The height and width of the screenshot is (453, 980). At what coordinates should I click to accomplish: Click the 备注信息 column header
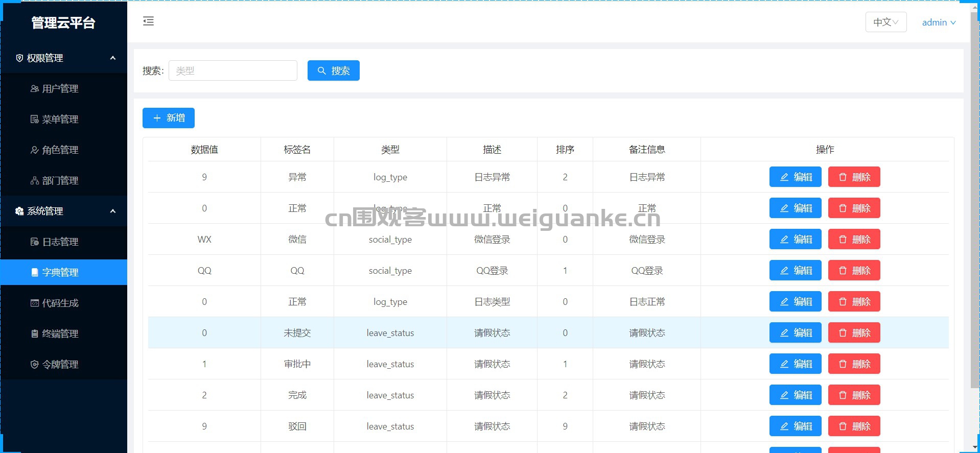pyautogui.click(x=647, y=150)
